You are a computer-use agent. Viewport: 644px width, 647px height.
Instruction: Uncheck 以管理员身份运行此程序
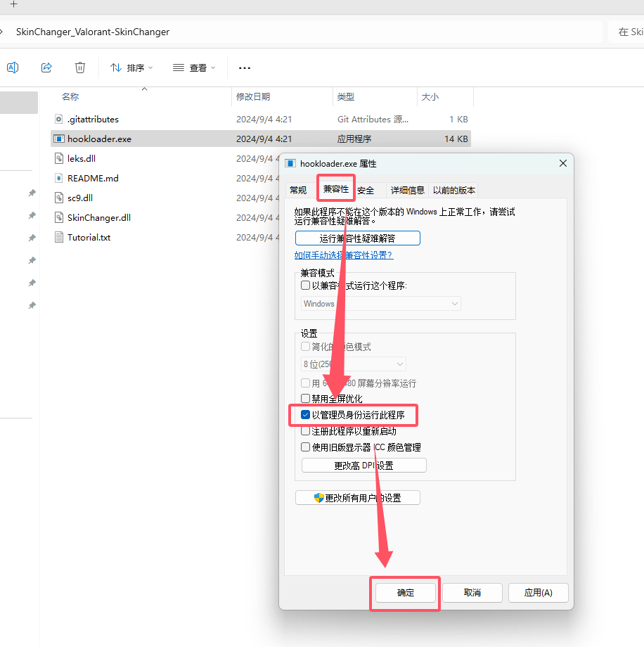(x=305, y=415)
